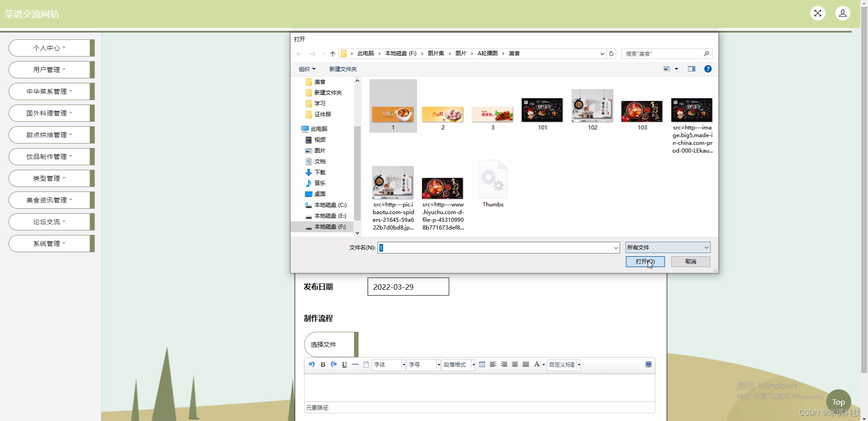Viewport: 868px width, 421px height.
Task: Click the 取消 button in file dialog
Action: [x=691, y=262]
